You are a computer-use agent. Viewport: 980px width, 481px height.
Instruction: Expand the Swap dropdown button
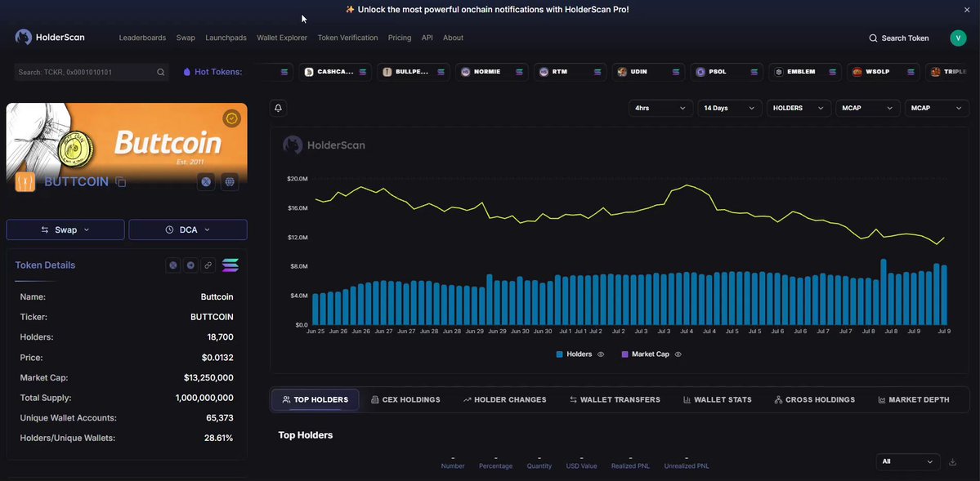(x=65, y=229)
